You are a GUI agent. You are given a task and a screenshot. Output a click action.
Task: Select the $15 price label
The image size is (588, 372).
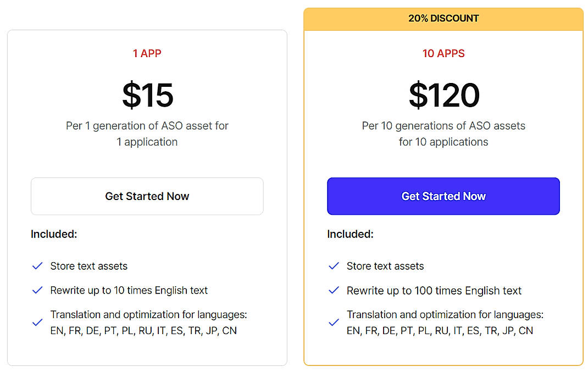[x=147, y=96]
